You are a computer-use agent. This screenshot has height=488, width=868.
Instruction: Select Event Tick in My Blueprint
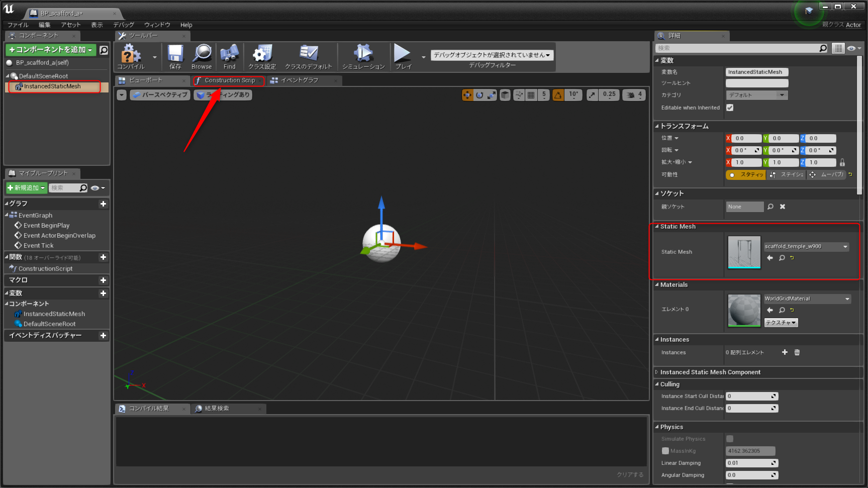coord(38,246)
